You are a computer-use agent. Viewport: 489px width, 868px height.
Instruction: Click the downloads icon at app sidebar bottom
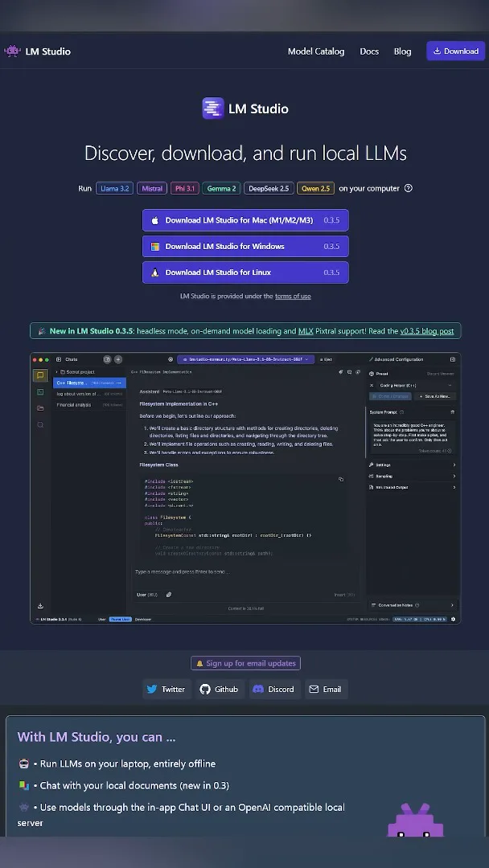40,606
